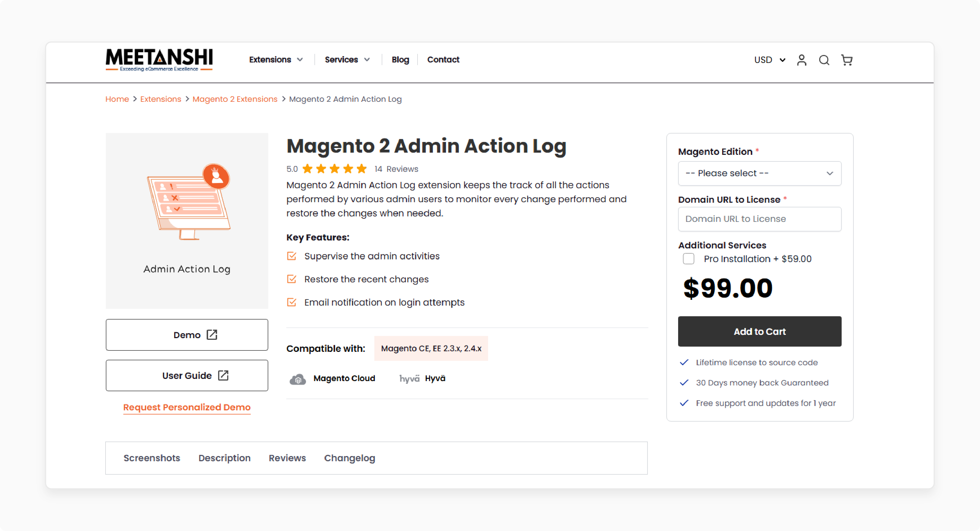This screenshot has width=980, height=531.
Task: Open the Contact menu item
Action: click(443, 60)
